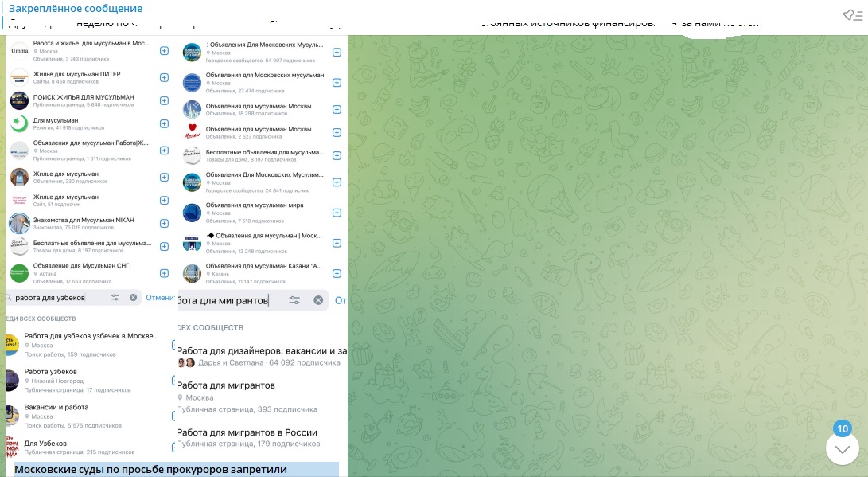This screenshot has height=477, width=868.
Task: Open the ПОИСК ЖИЛЬЯ ДЛЯ МУСУЛЬМАН avatar
Action: pos(19,100)
